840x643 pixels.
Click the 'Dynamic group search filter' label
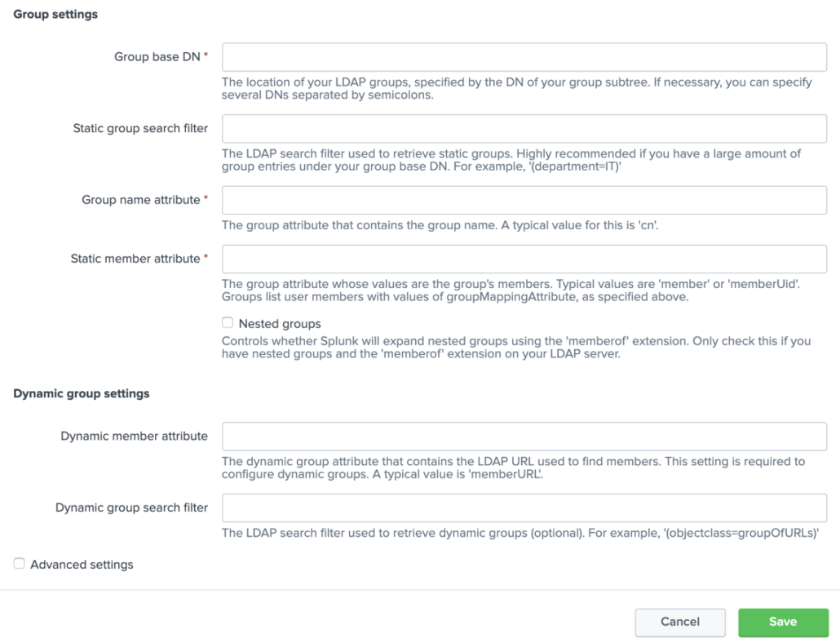click(131, 508)
